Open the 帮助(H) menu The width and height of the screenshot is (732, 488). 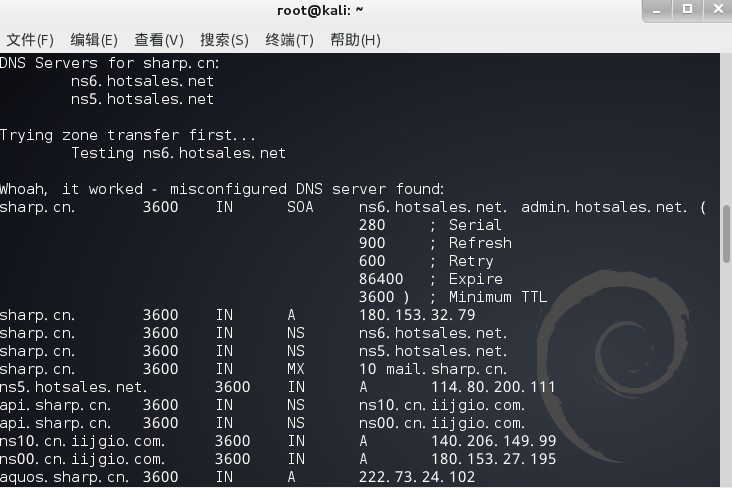[x=355, y=40]
